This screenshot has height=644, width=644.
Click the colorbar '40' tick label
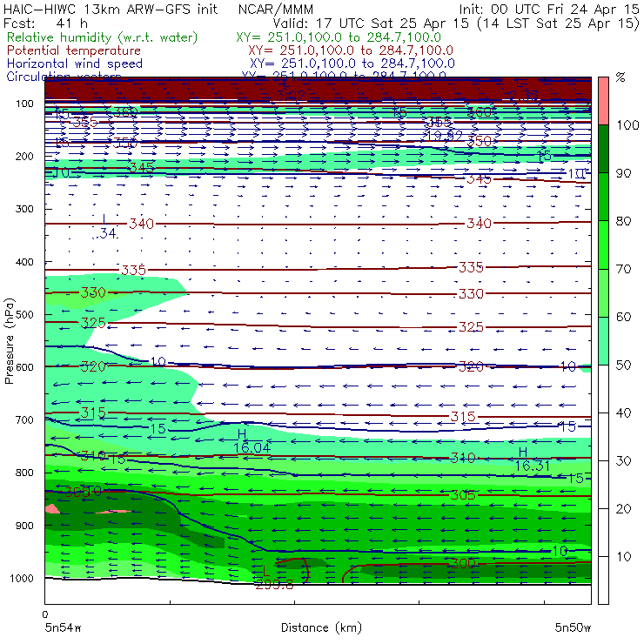pyautogui.click(x=623, y=413)
